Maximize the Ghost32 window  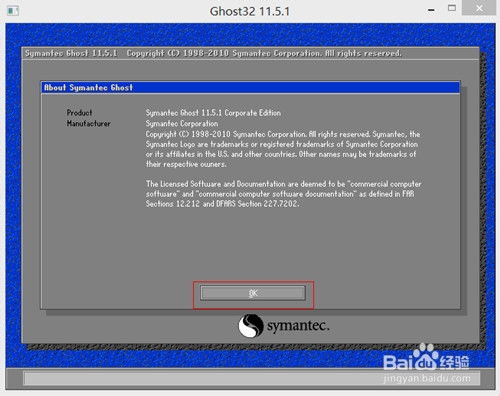tap(452, 8)
